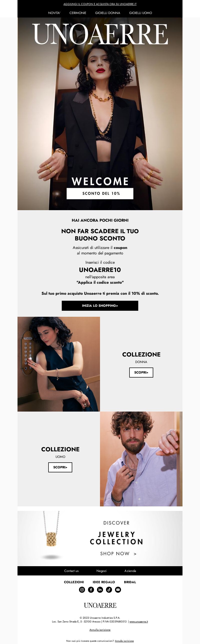Open the Contact us footer link
Viewport: 200px width, 644px height.
71,571
